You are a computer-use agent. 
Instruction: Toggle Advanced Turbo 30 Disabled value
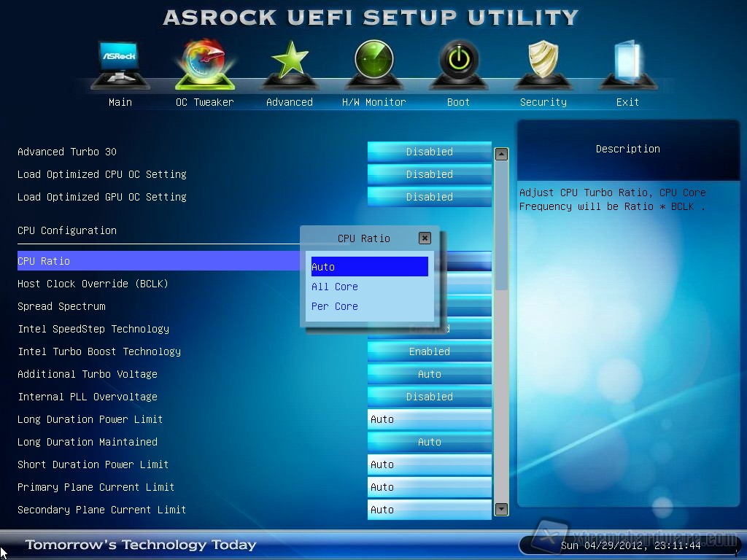click(x=429, y=152)
